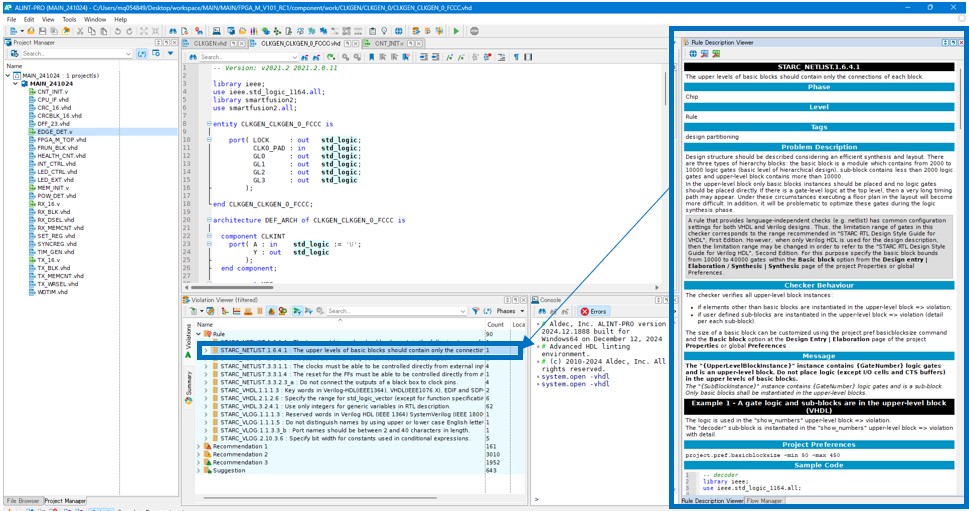Click the gray Stop button in main toolbar
This screenshot has height=511, width=969.
[474, 31]
